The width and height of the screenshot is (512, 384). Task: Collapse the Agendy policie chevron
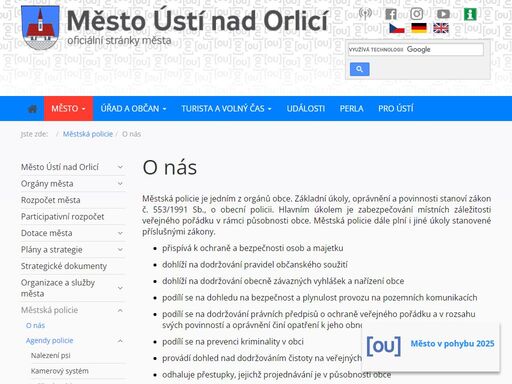[x=120, y=341]
